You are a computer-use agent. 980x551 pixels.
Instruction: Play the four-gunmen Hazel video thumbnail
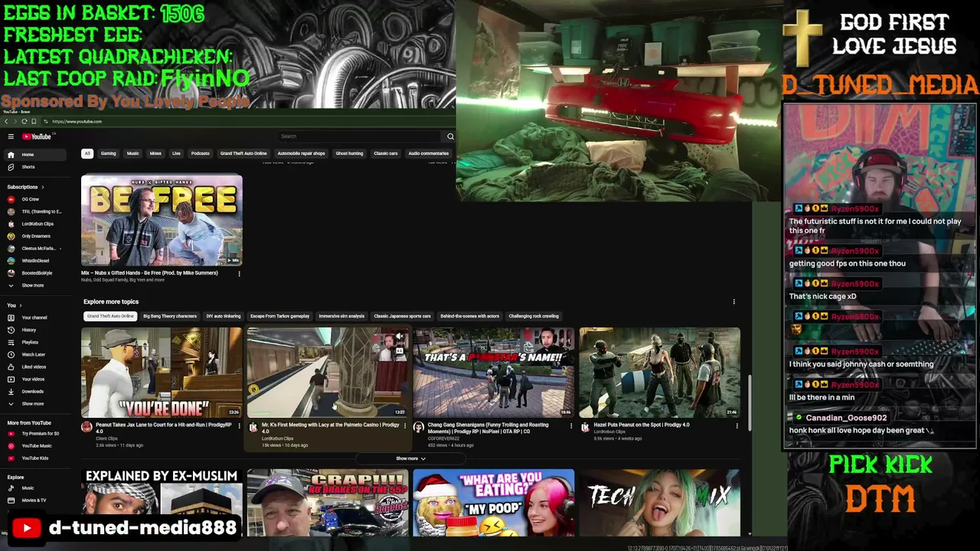[x=660, y=373]
